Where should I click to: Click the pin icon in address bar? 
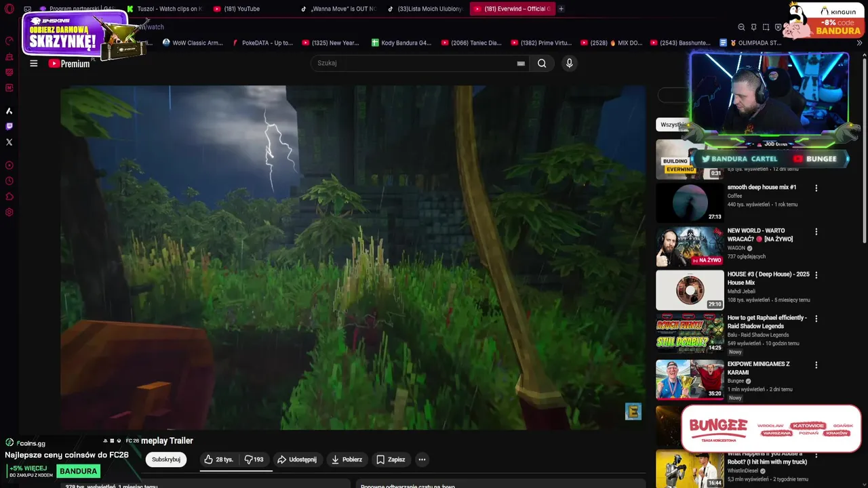click(x=753, y=27)
